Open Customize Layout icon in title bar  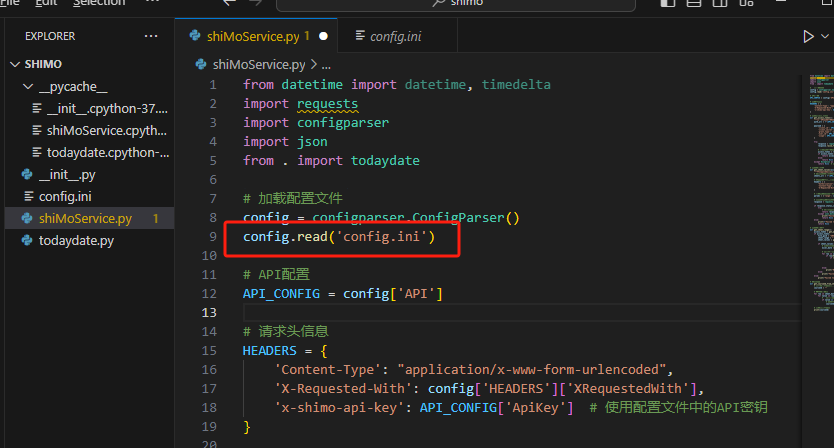coord(746,3)
